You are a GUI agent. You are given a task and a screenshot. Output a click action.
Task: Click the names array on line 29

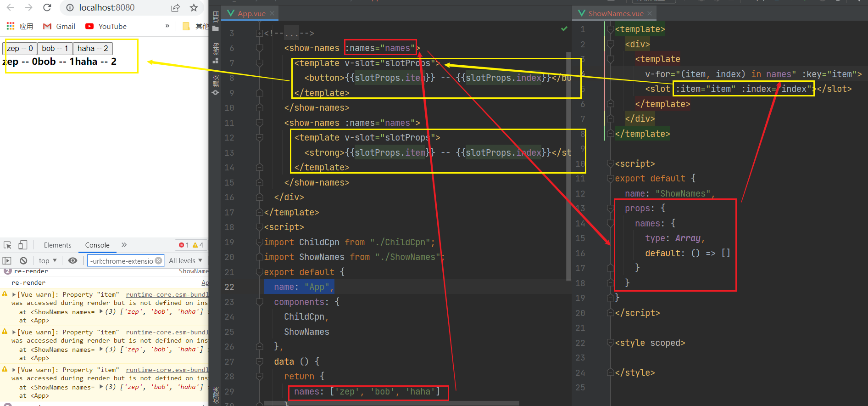tap(367, 391)
